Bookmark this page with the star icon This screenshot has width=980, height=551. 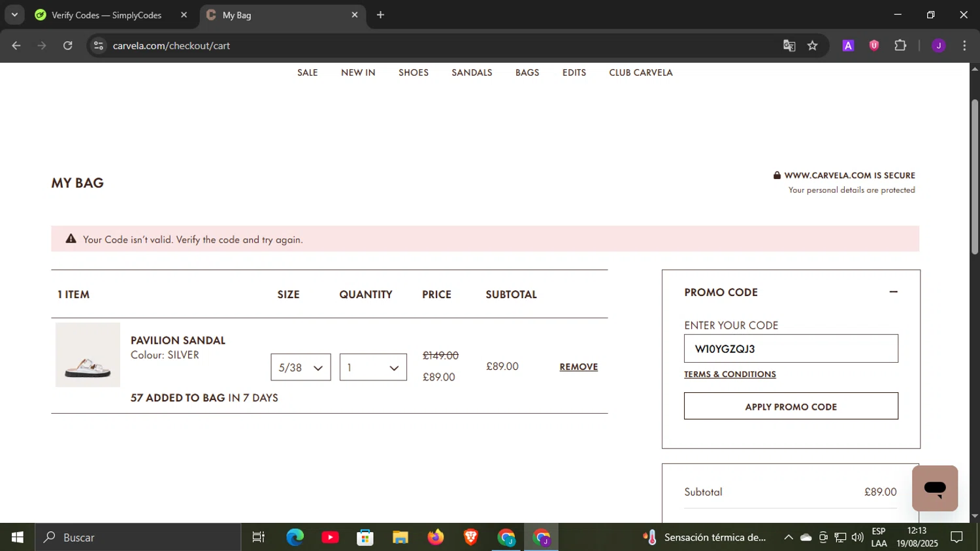(x=813, y=46)
